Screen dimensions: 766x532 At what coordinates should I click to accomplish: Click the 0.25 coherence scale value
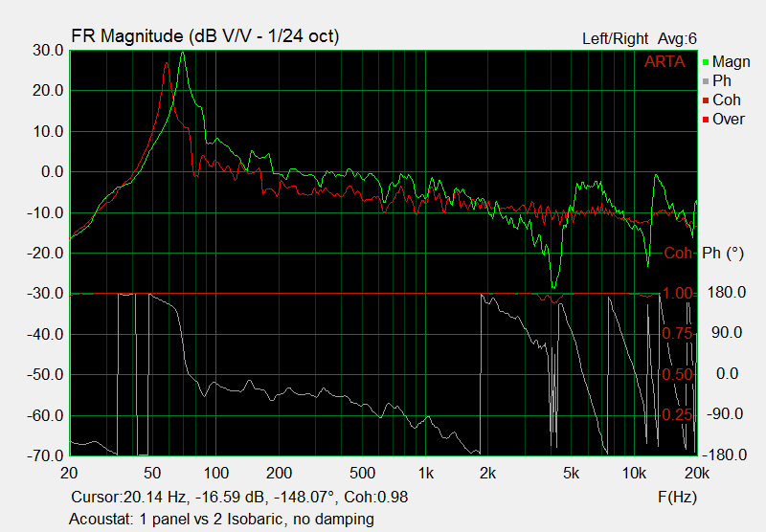[x=677, y=415]
